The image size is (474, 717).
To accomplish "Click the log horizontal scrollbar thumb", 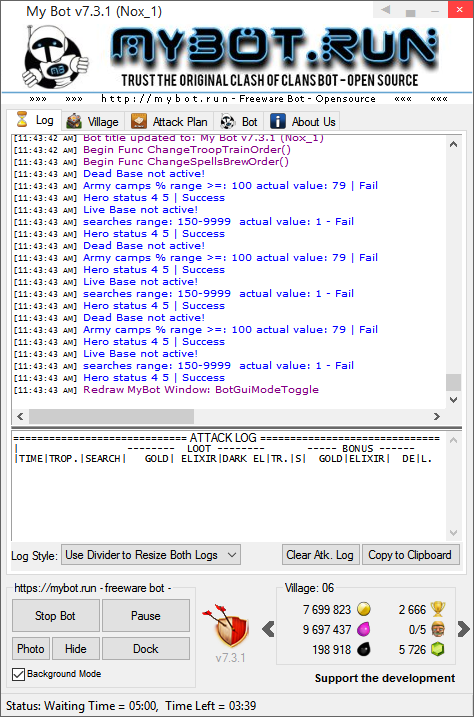I will pyautogui.click(x=112, y=417).
